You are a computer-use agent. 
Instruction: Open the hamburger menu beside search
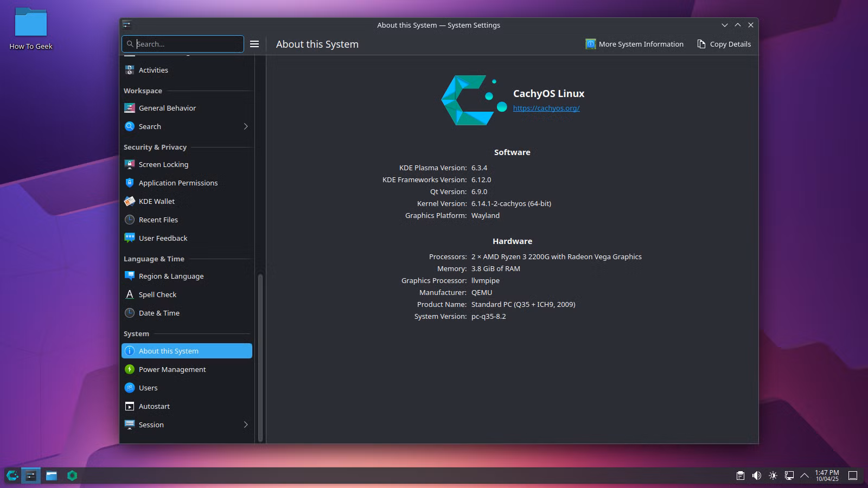(x=254, y=44)
